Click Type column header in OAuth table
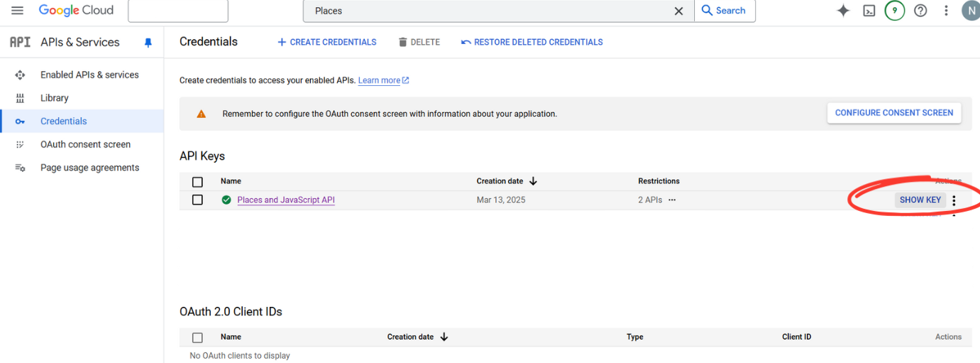This screenshot has width=980, height=363. click(x=635, y=337)
